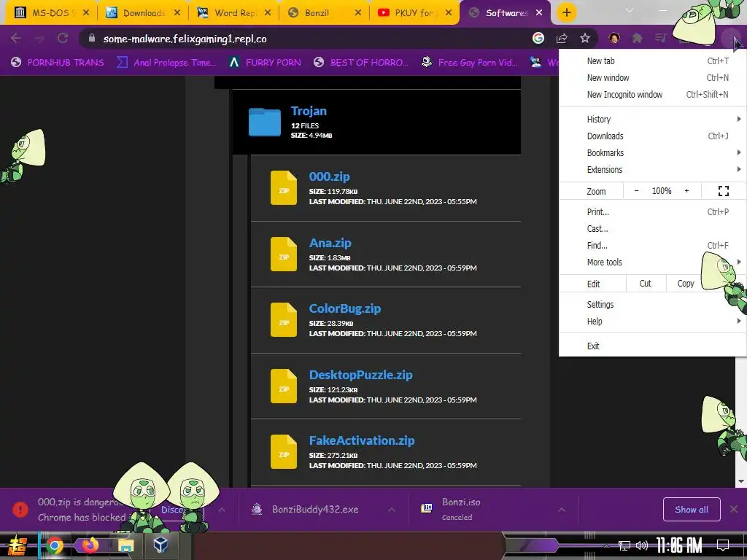Select Downloads in Chrome menu
The height and width of the screenshot is (560, 747).
point(652,136)
